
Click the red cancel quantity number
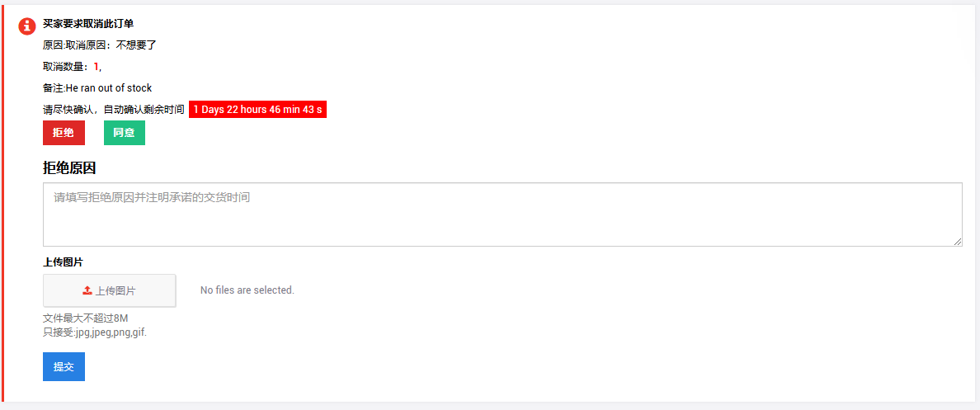(96, 67)
